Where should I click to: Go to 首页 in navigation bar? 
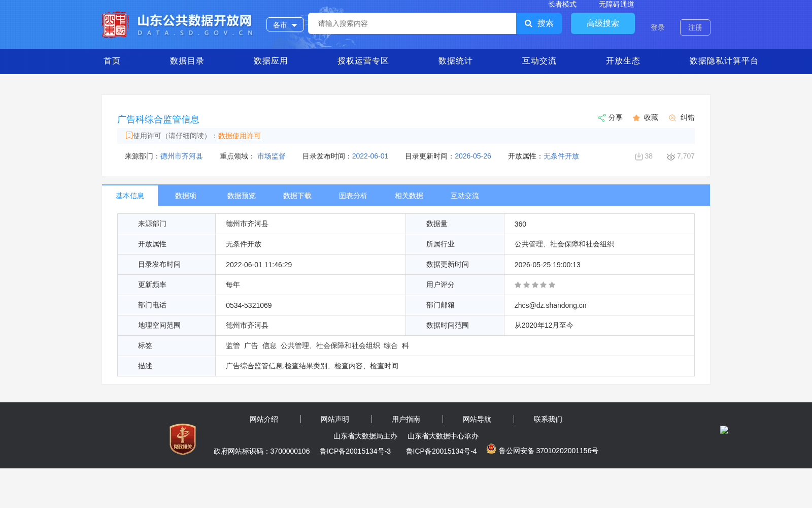click(x=112, y=61)
